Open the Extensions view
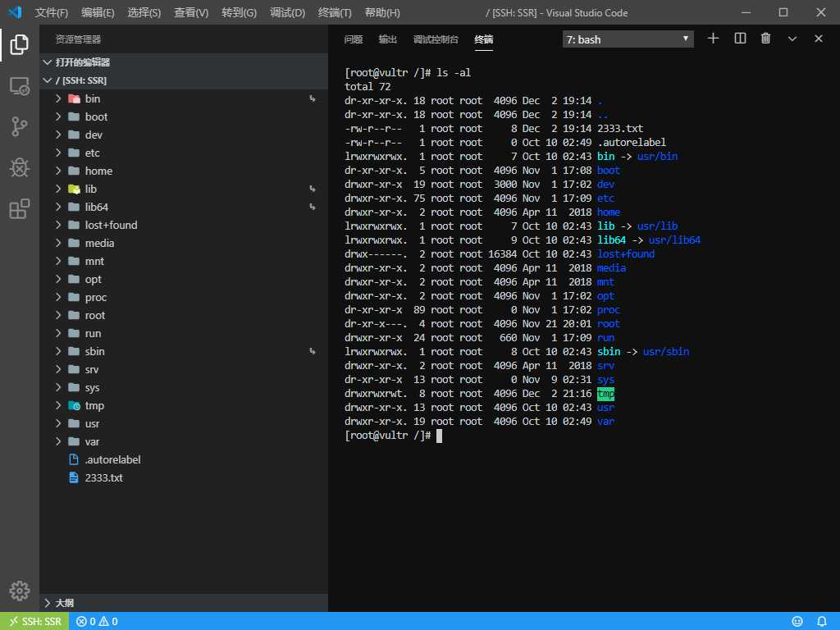 (20, 208)
